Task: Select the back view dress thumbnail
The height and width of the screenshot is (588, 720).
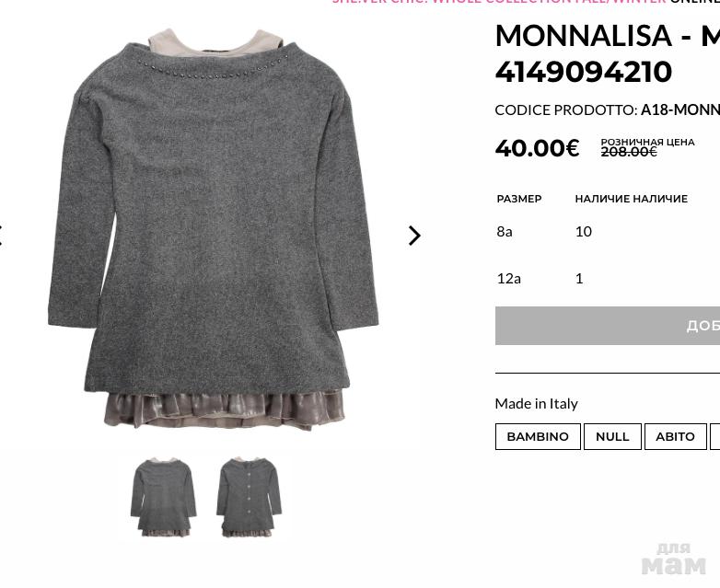Action: [249, 498]
